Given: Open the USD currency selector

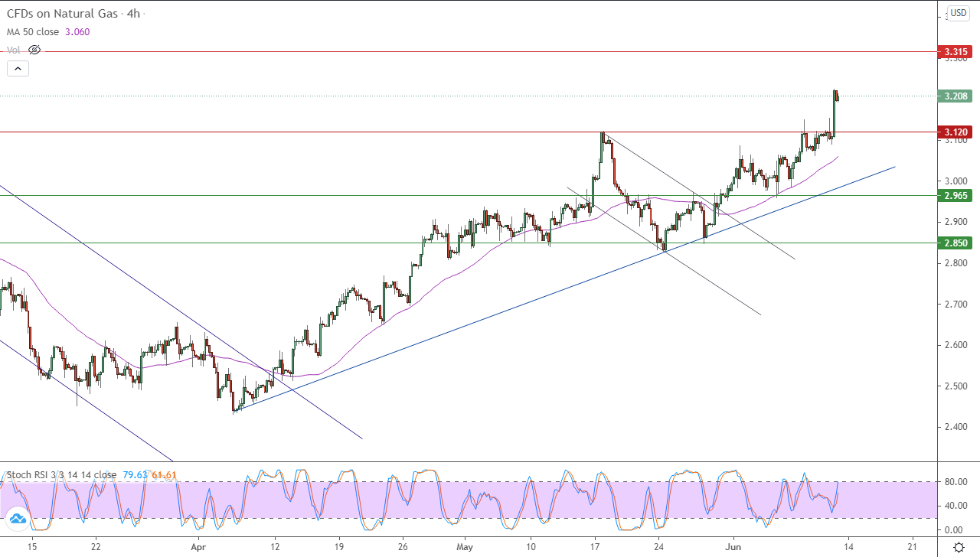Looking at the screenshot, I should (959, 13).
